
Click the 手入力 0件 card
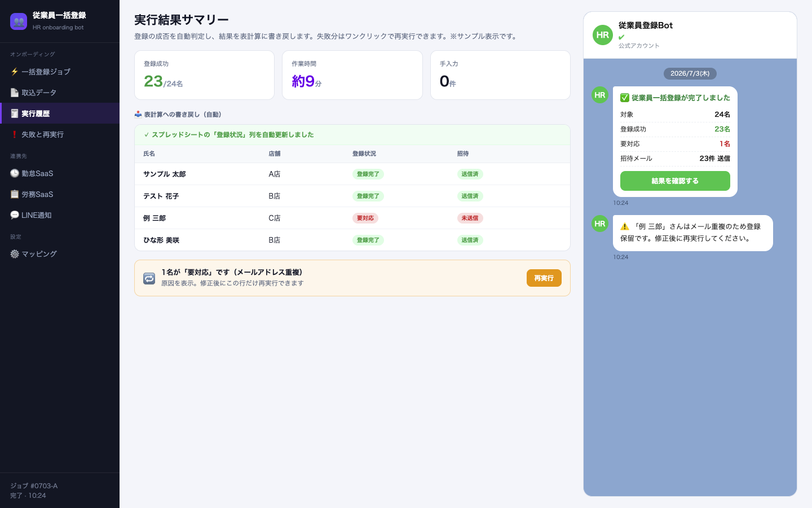(500, 75)
